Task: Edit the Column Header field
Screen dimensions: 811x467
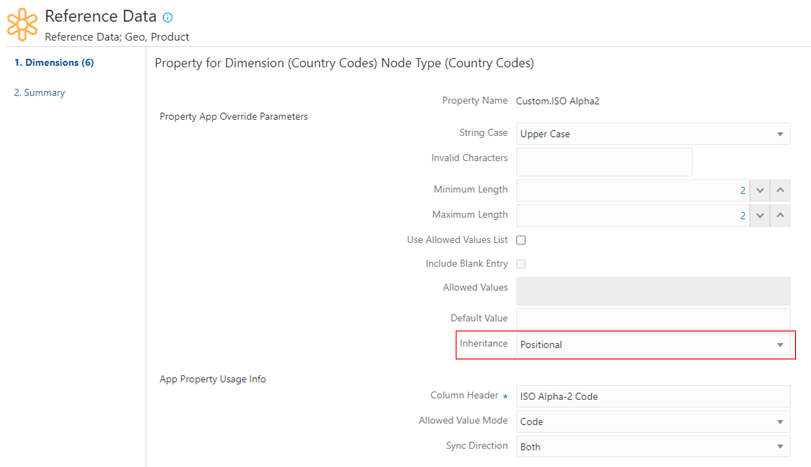Action: tap(653, 397)
